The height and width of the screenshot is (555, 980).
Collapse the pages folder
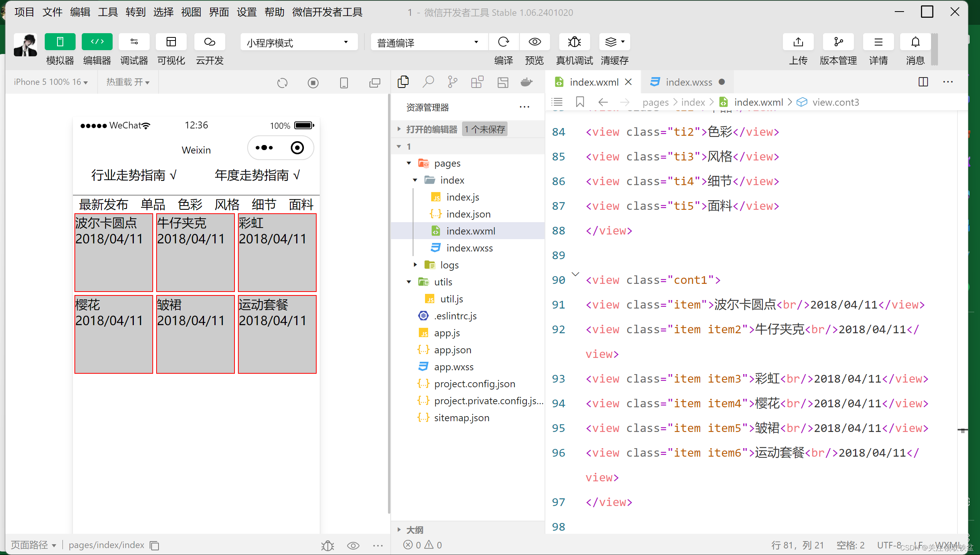(x=408, y=163)
